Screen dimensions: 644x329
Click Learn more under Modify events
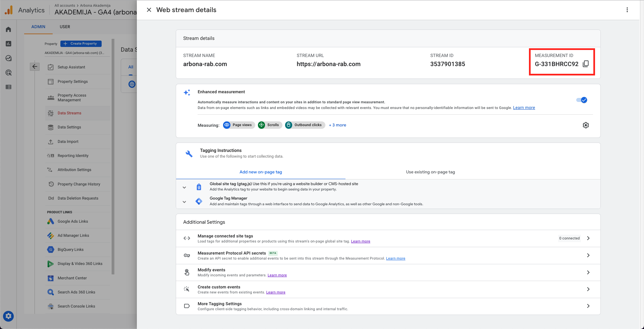277,275
